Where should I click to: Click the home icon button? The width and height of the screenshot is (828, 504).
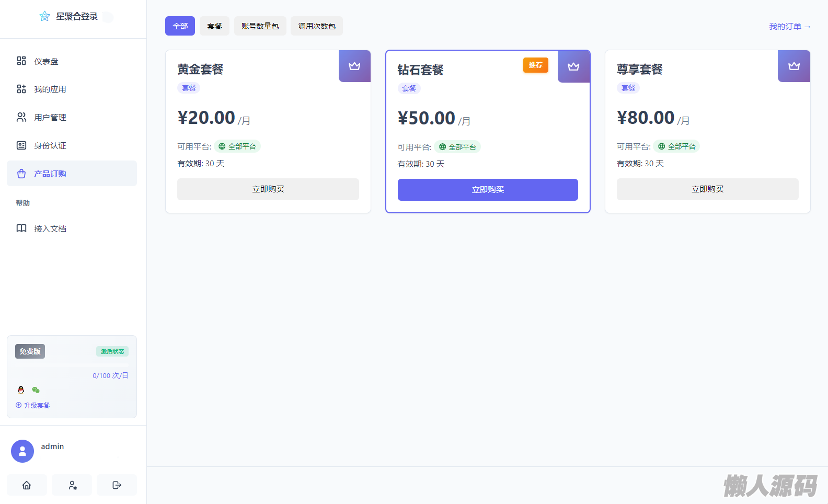tap(27, 485)
